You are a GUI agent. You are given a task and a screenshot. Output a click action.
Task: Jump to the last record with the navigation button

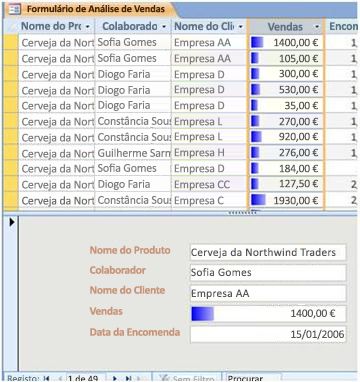[x=128, y=378]
